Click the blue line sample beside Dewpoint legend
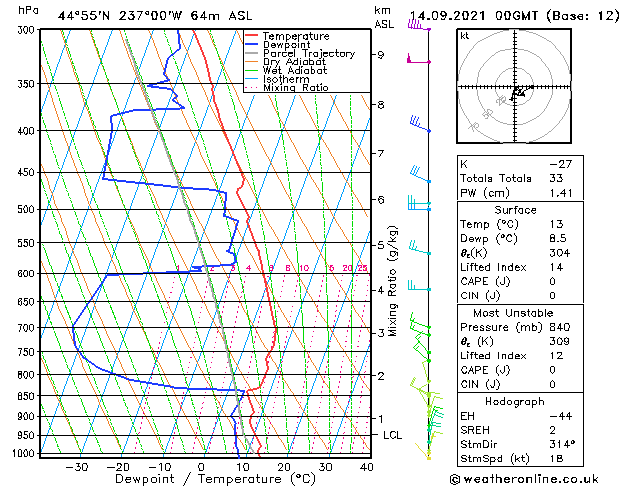This screenshot has height=486, width=629. click(x=251, y=45)
